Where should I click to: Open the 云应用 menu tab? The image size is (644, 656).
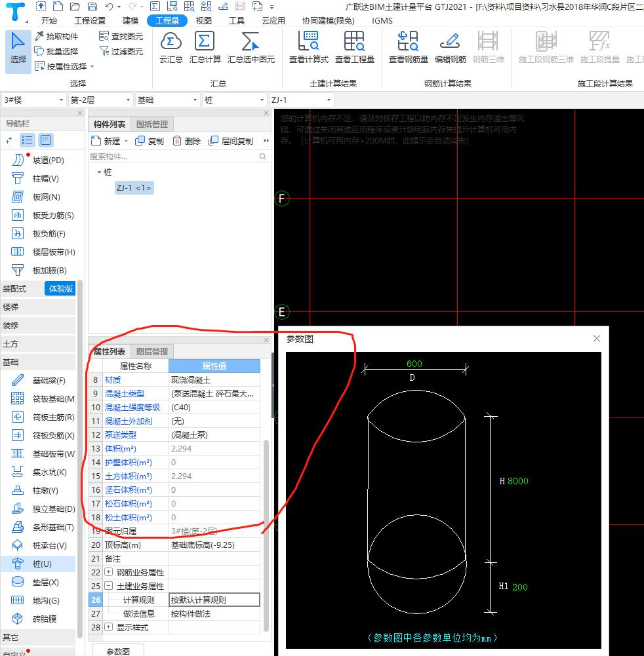273,20
